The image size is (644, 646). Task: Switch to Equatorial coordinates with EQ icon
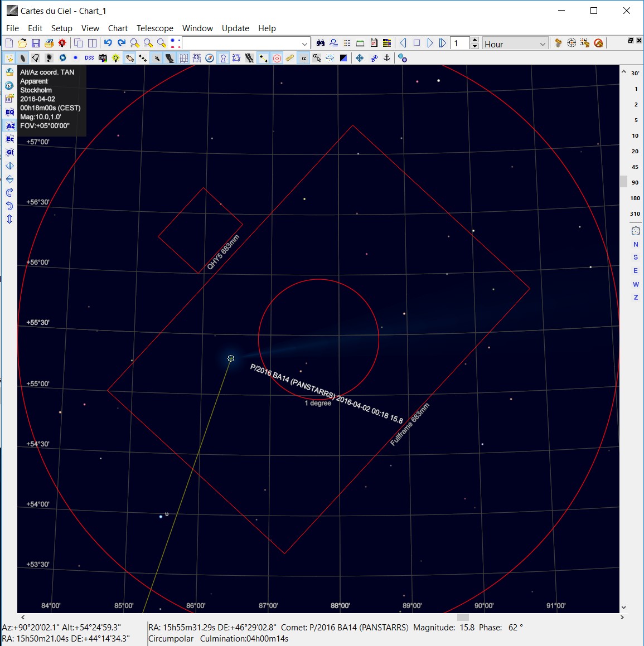(x=10, y=112)
